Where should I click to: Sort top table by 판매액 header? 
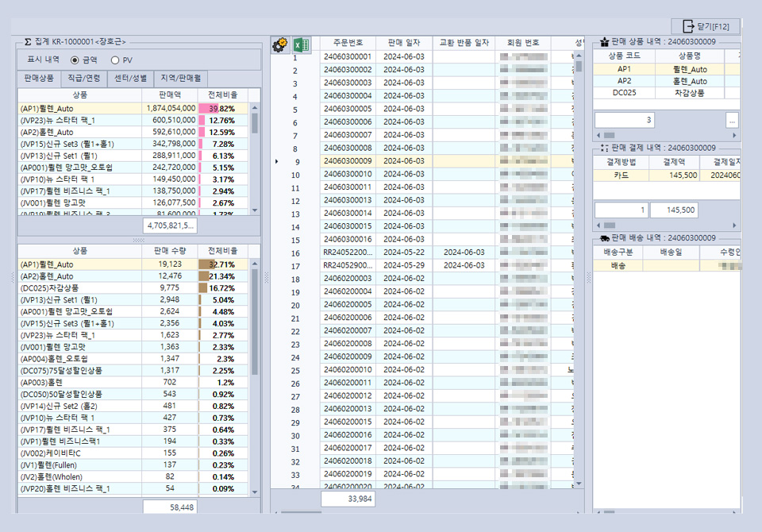pyautogui.click(x=169, y=94)
